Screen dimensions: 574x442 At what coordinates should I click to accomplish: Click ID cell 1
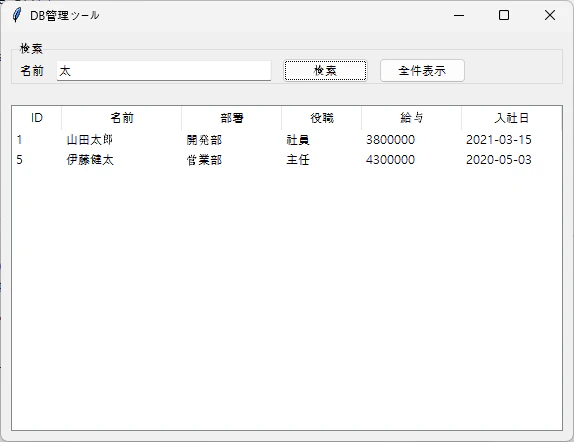click(x=19, y=140)
